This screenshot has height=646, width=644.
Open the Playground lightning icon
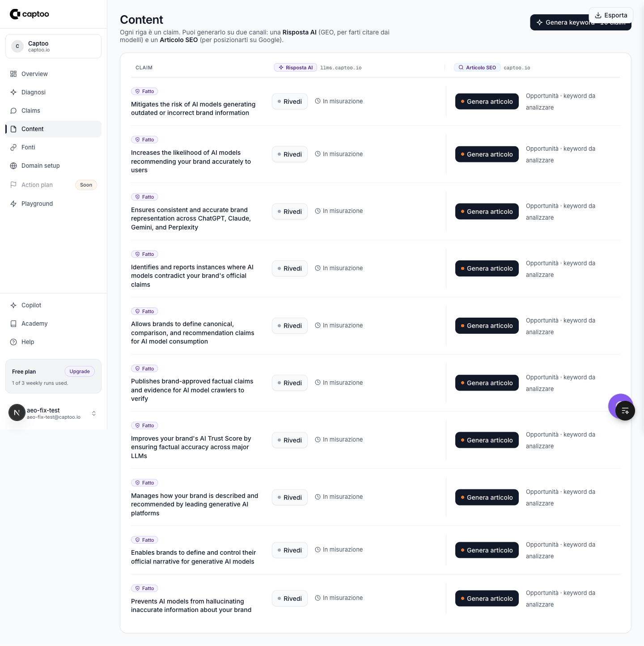coord(13,204)
